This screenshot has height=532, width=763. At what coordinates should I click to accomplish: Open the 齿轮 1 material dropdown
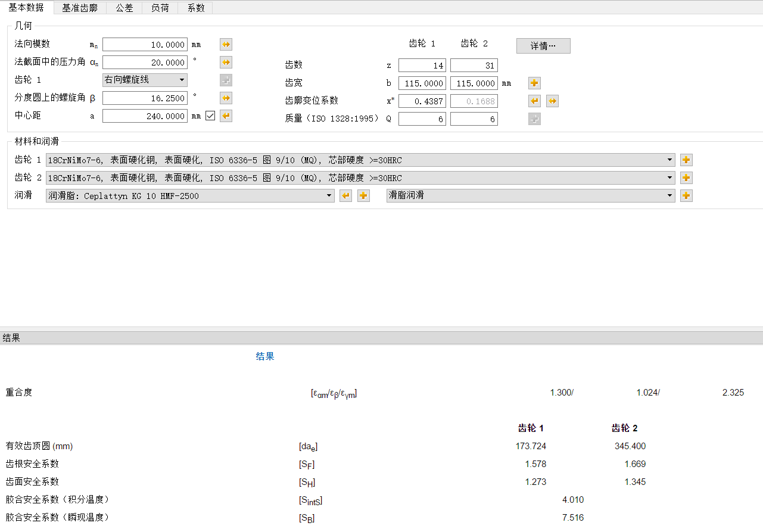(x=360, y=160)
